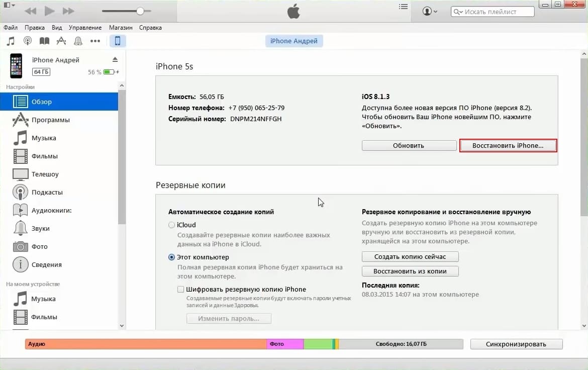Open the Вид menu
Screen dimensions: 588x370
point(57,27)
